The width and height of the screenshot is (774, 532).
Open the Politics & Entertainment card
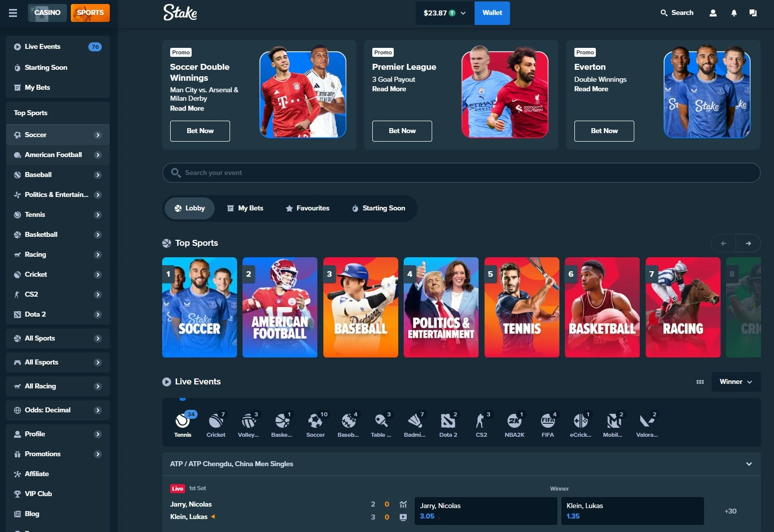click(x=441, y=308)
